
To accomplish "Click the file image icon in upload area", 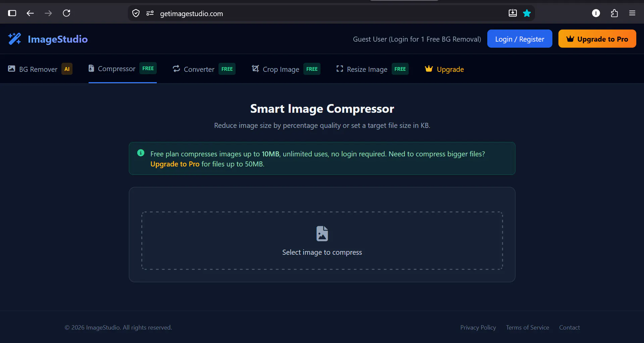I will point(322,234).
